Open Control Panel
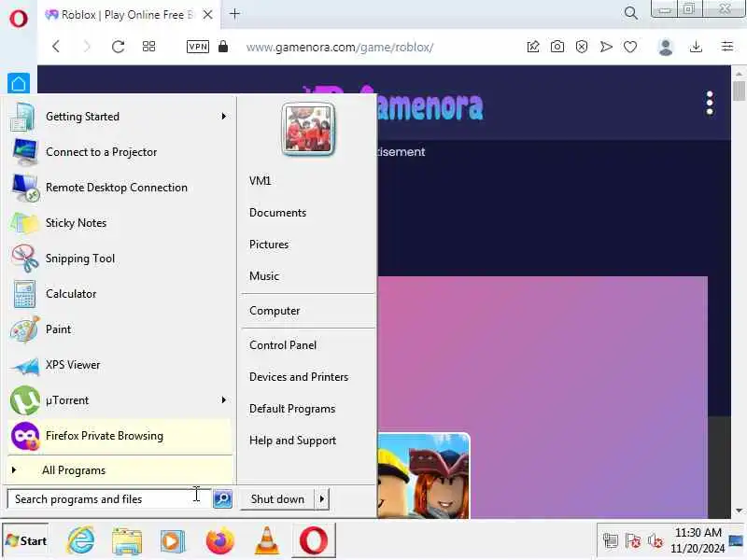 [x=283, y=345]
